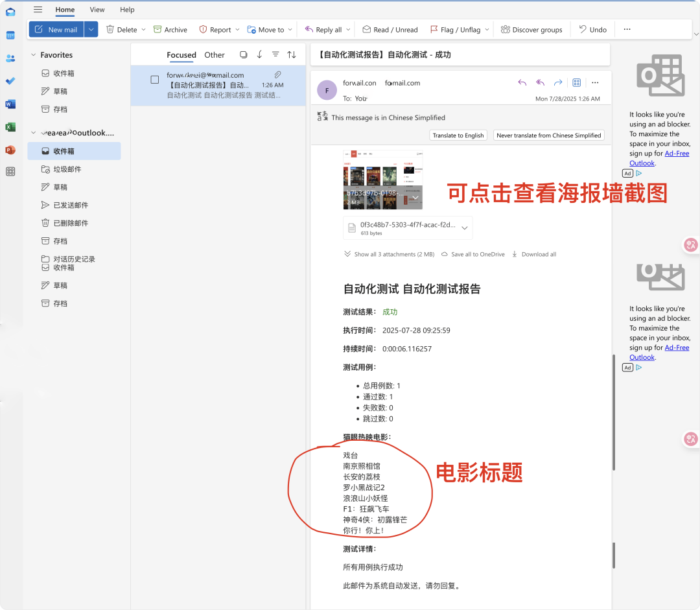This screenshot has height=610, width=700.
Task: Open 垃圾邮件 junk folder
Action: [74, 169]
